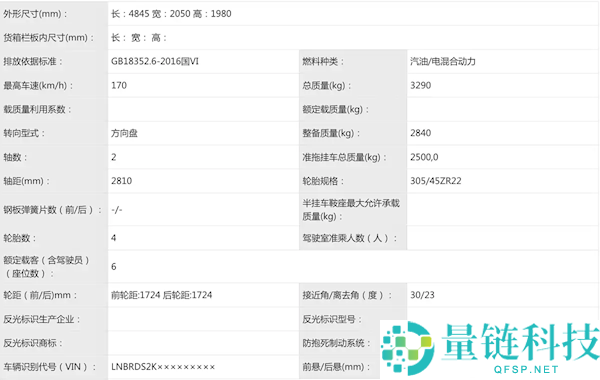Click the 钢板弹簧片数(前/后) label
600x380 pixels.
point(53,210)
